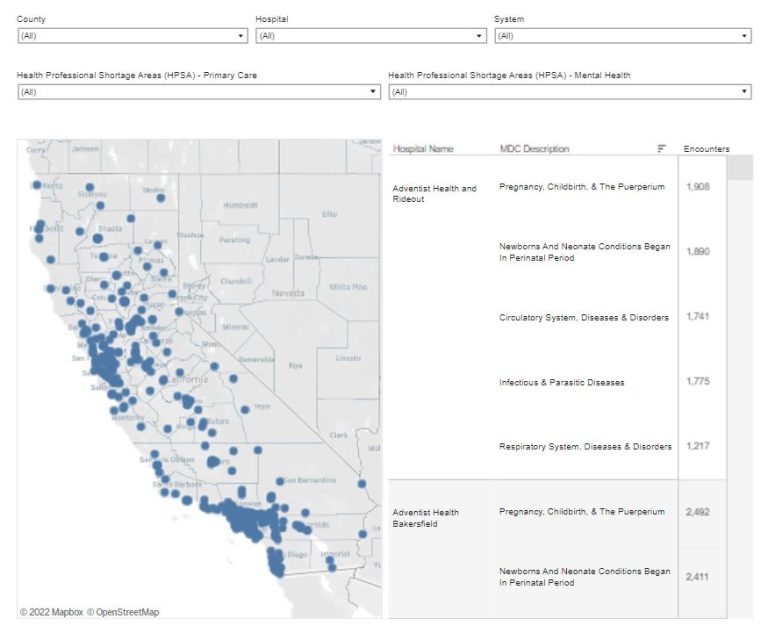This screenshot has height=633, width=768.
Task: Click the table's vertical scrollbar thumb
Action: pyautogui.click(x=740, y=167)
